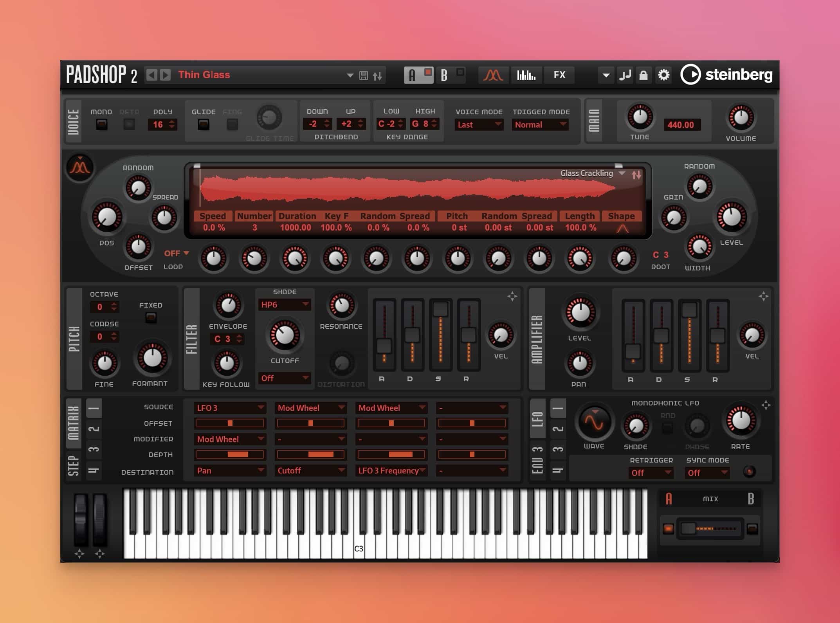Click the Thin Glass preset name

[204, 75]
